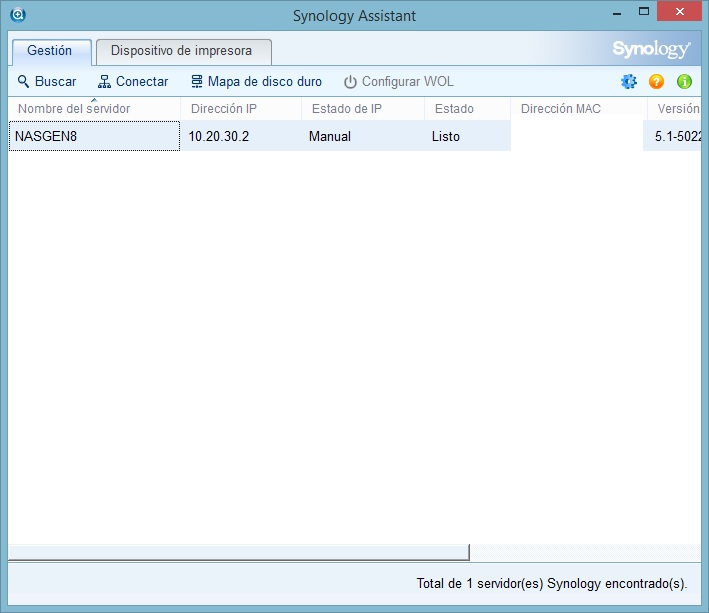Close the Synology Assistant window
Viewport: 709px width, 613px height.
pos(679,12)
